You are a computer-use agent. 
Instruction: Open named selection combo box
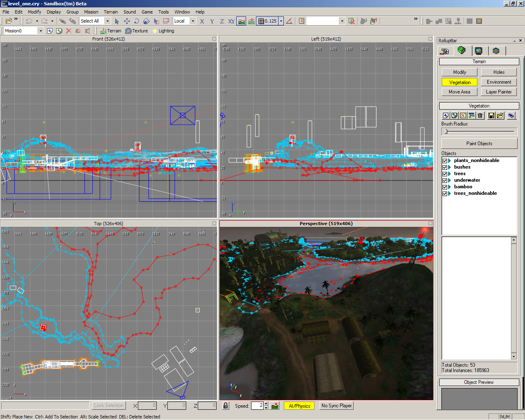click(326, 21)
